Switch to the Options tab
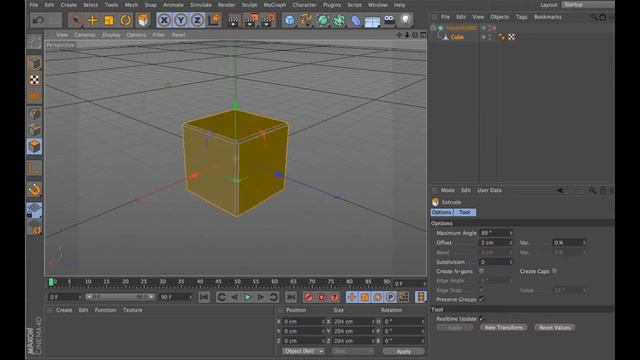640x360 pixels. (442, 212)
